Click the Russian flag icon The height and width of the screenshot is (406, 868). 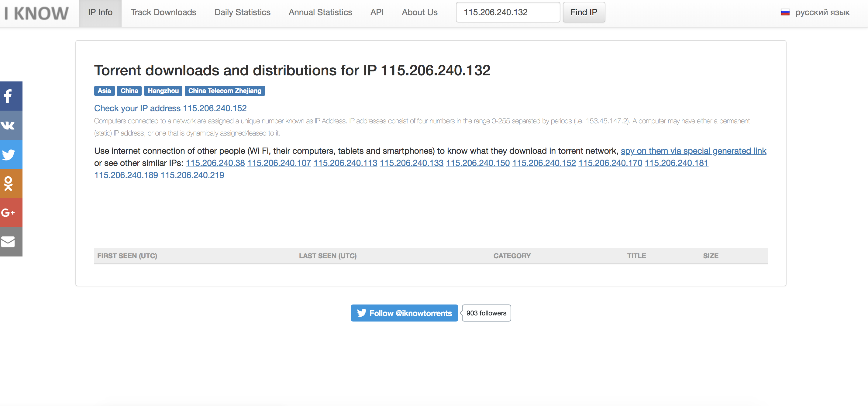(785, 12)
